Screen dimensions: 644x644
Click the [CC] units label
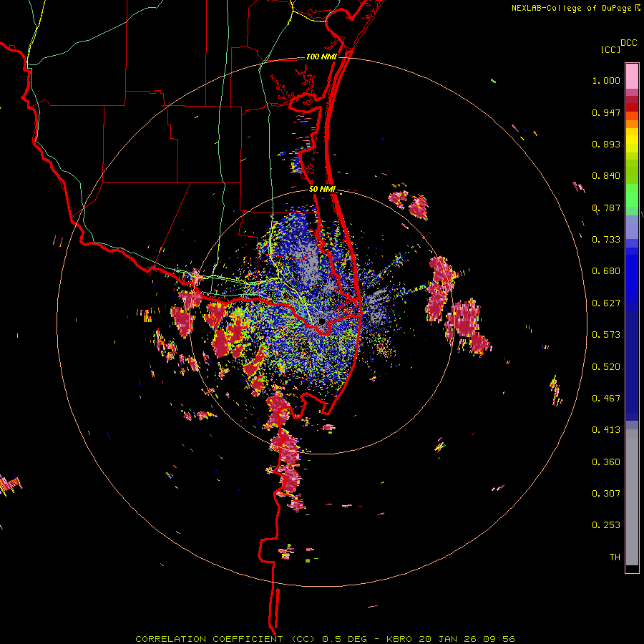pos(610,49)
